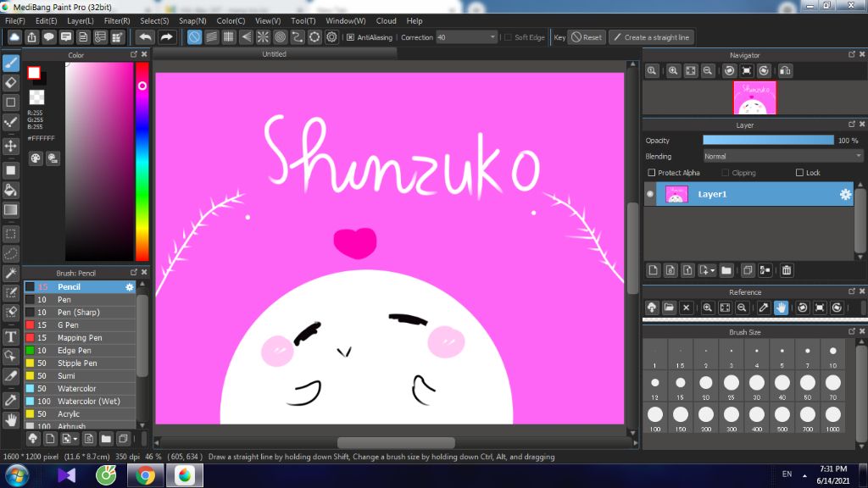This screenshot has width=868, height=488.
Task: Turn snap off icon
Action: (x=194, y=37)
